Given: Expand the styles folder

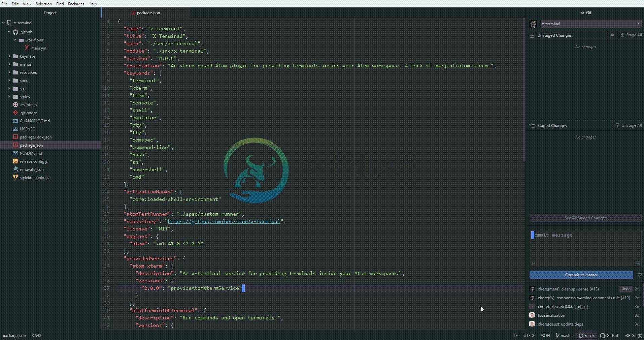Looking at the screenshot, I should (9, 97).
